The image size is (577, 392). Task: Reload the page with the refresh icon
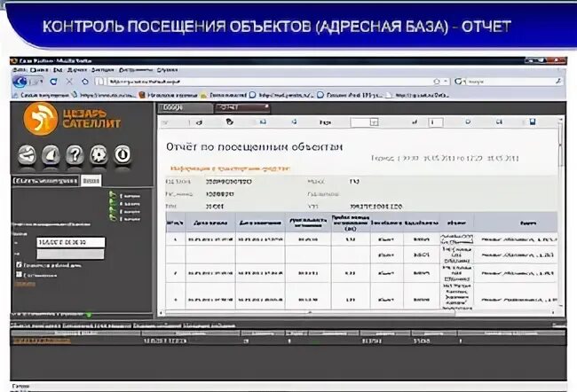tap(54, 82)
